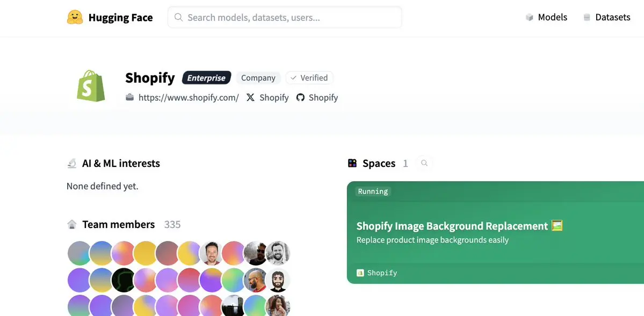This screenshot has width=644, height=316.
Task: Click the Shopify owner label in space card
Action: click(382, 273)
